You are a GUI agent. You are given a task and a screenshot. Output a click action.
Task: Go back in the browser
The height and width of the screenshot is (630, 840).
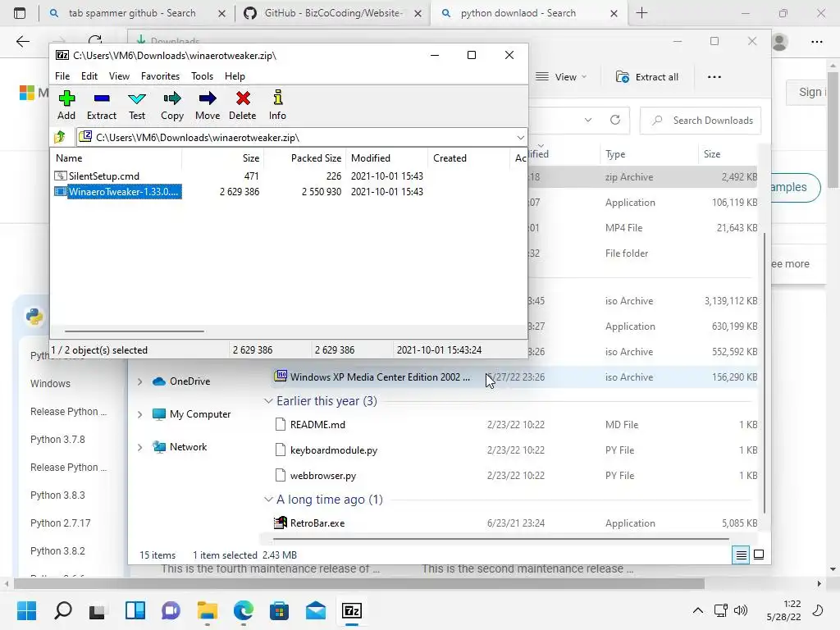22,42
